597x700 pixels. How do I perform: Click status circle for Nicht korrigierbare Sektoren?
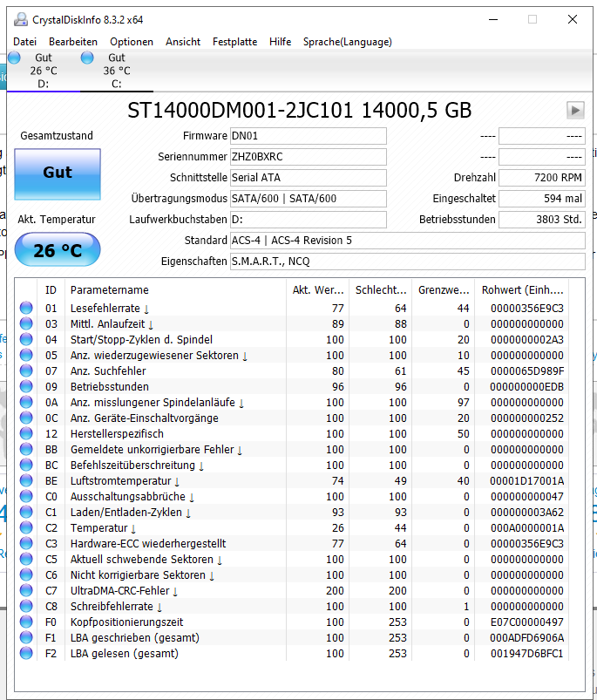coord(26,574)
